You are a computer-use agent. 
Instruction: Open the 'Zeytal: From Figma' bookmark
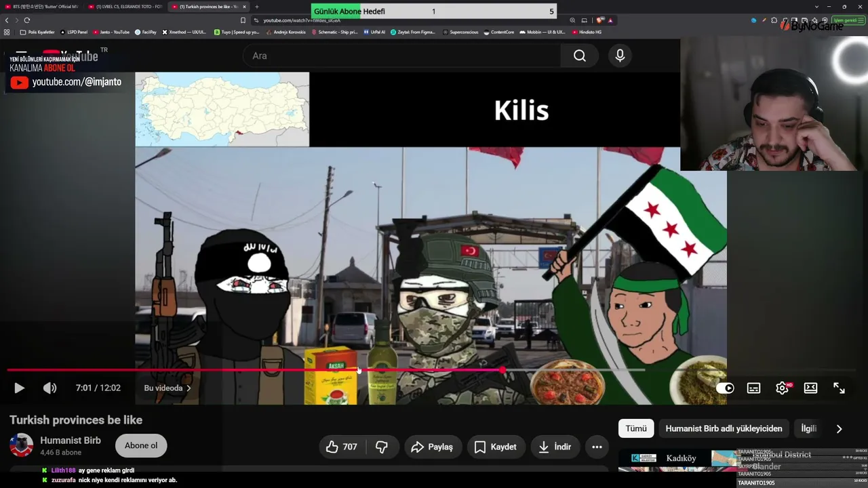[x=413, y=32]
